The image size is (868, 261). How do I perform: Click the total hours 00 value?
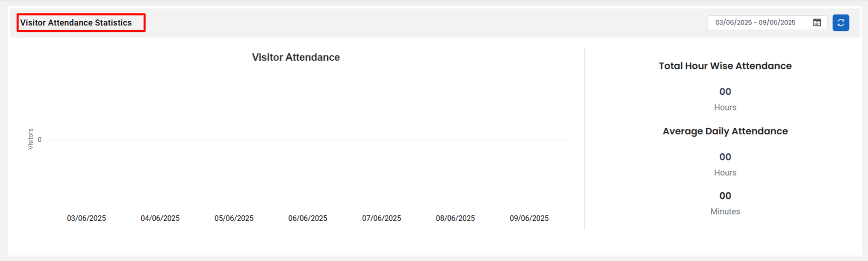tap(725, 92)
